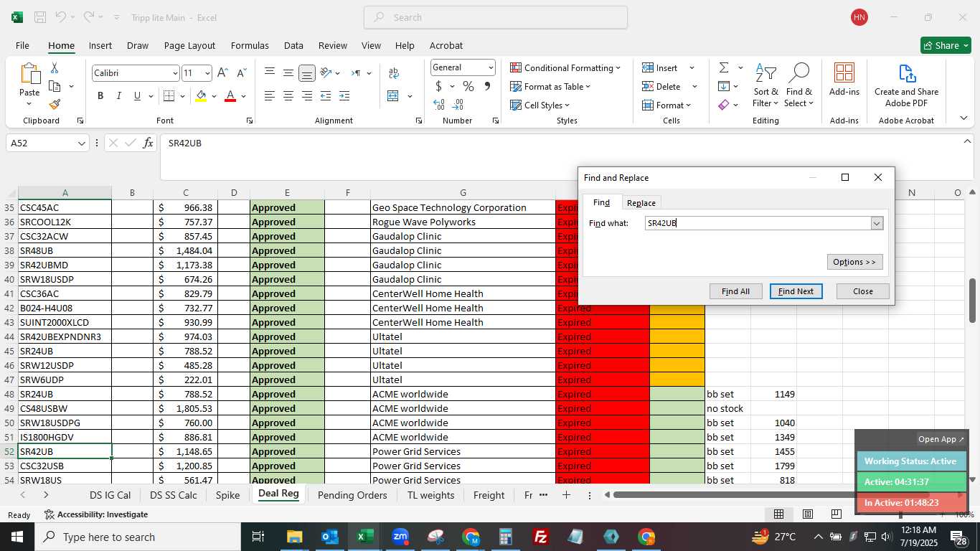
Task: Toggle Underline formatting
Action: pyautogui.click(x=137, y=96)
